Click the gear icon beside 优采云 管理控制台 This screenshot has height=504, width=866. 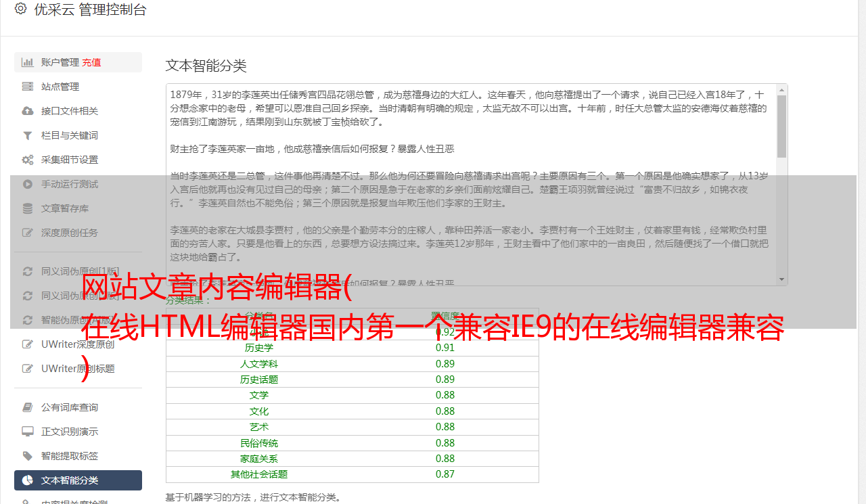pos(20,9)
